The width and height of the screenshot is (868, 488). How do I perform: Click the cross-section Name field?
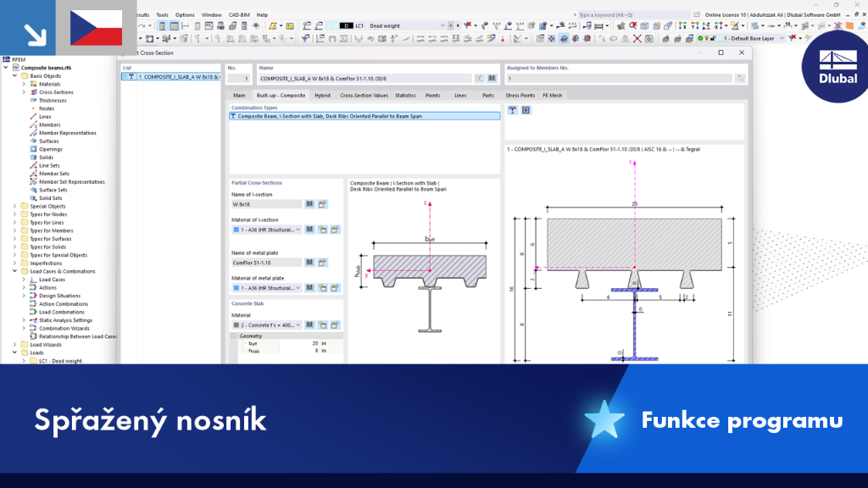tap(365, 79)
